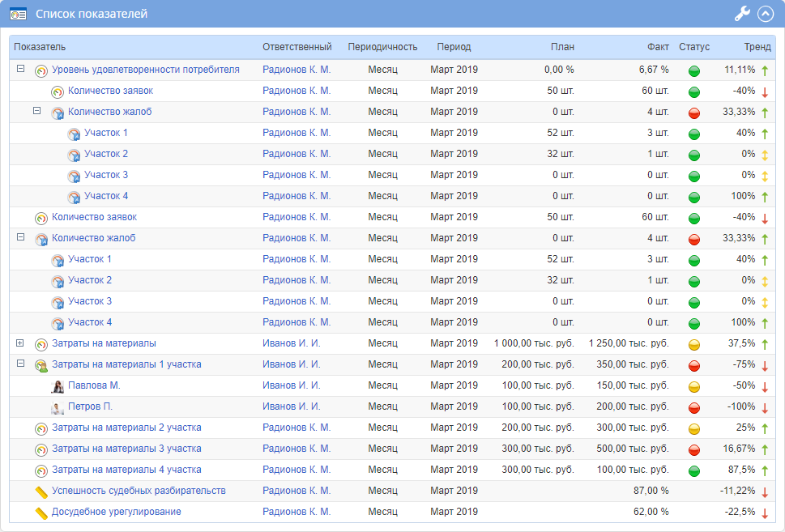Expand the Затраты на материалы tree node
This screenshot has height=532, width=785.
(20, 343)
